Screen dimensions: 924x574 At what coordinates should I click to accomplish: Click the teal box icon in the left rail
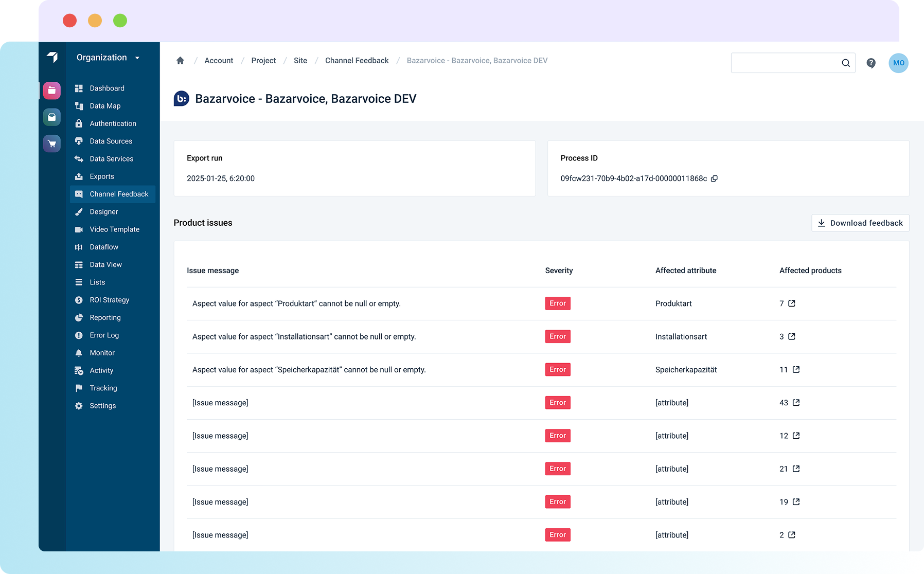coord(52,117)
